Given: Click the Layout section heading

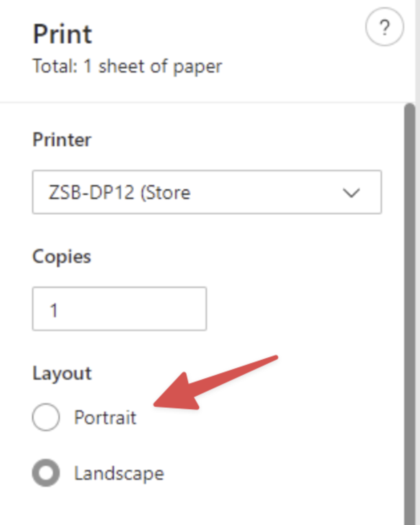Looking at the screenshot, I should pyautogui.click(x=62, y=373).
